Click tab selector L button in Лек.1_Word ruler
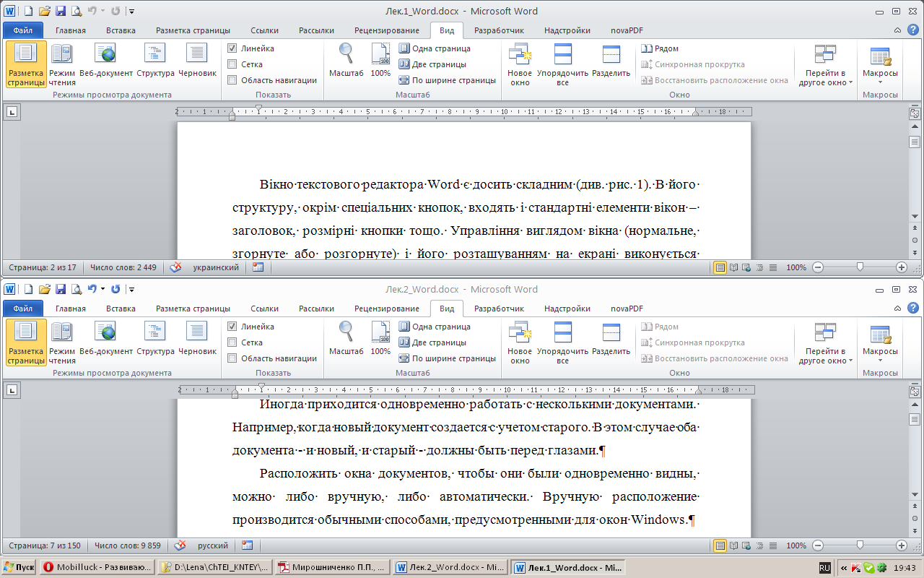The height and width of the screenshot is (578, 924). point(13,112)
